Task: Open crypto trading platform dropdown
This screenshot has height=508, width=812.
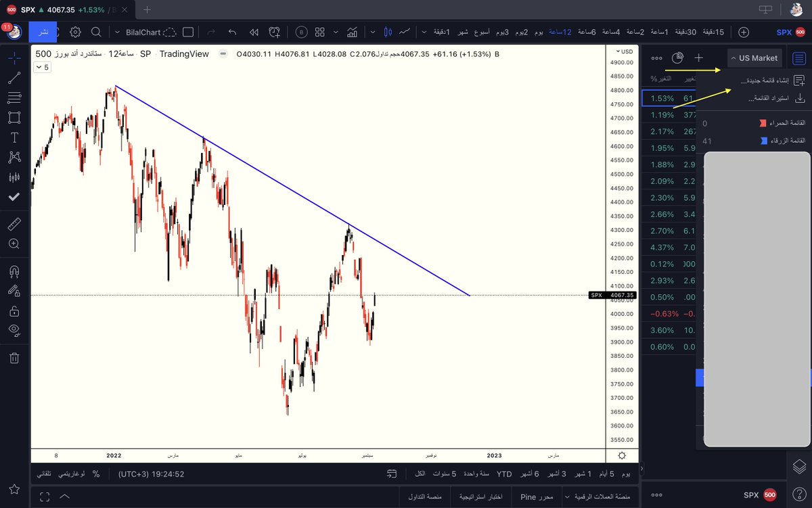Action: click(x=602, y=497)
